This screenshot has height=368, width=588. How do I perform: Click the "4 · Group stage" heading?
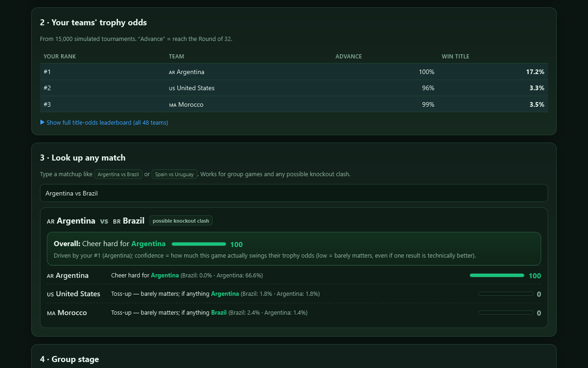tap(69, 359)
